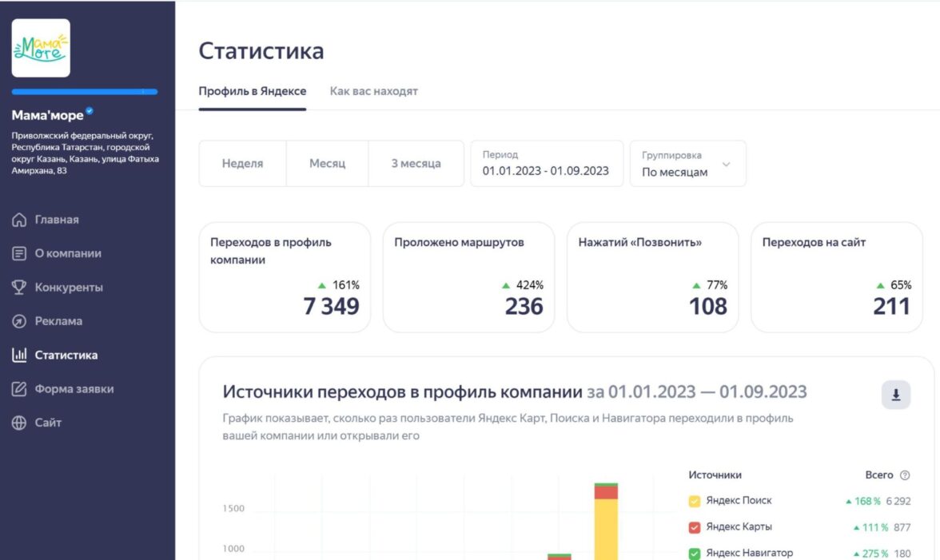The width and height of the screenshot is (940, 560).
Task: Click the blue profile completion progress bar
Action: pyautogui.click(x=85, y=92)
